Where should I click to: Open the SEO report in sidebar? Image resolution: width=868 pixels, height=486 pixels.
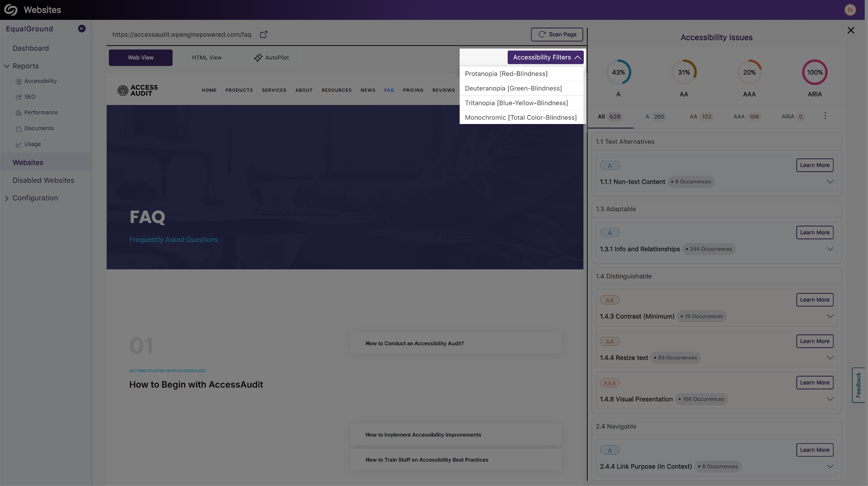point(30,97)
